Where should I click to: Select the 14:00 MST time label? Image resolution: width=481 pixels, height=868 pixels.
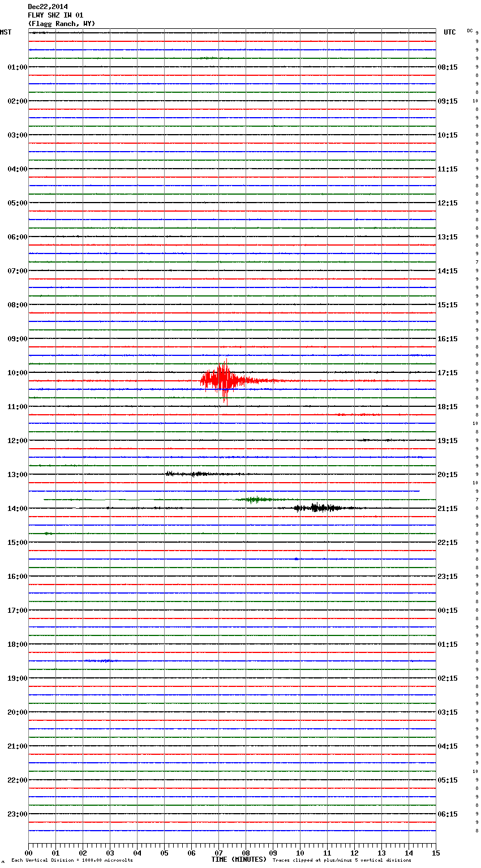point(17,509)
